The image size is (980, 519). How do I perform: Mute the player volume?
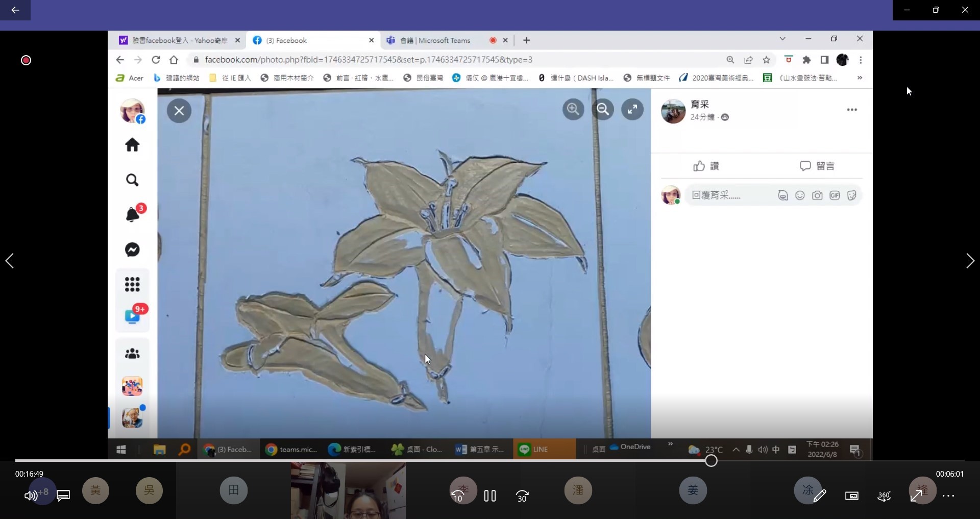click(30, 496)
